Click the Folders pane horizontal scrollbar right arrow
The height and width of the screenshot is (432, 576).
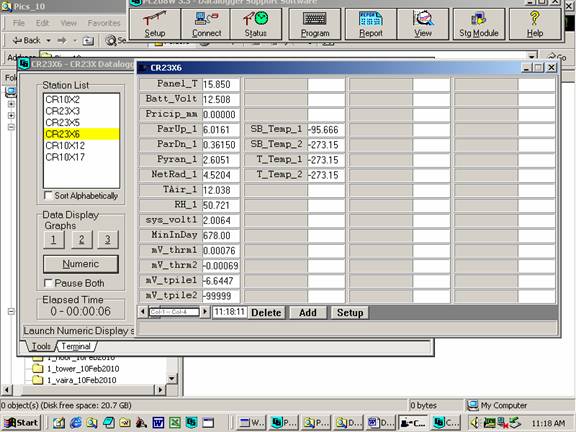tap(160, 390)
